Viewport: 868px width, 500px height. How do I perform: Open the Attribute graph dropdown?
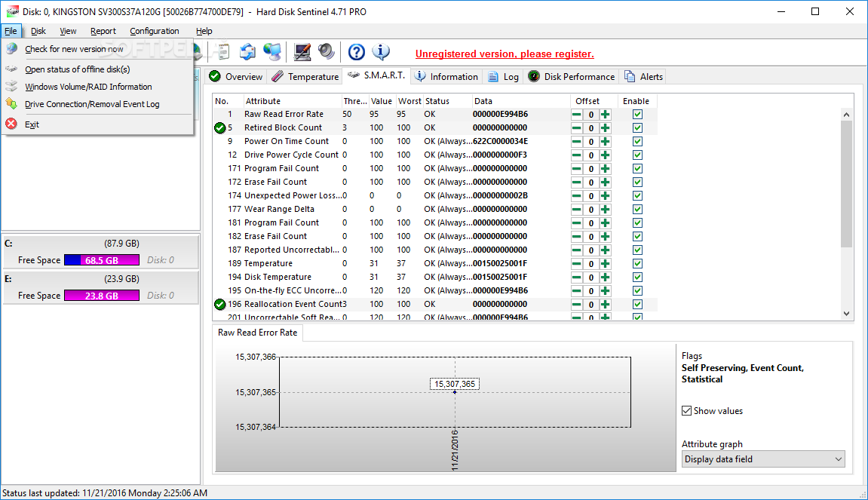point(763,459)
